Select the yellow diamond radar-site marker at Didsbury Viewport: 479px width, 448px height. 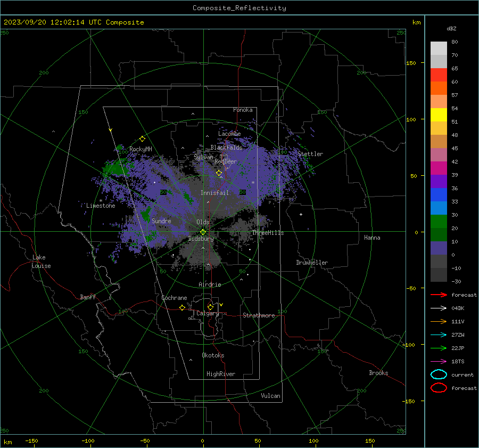[x=203, y=232]
